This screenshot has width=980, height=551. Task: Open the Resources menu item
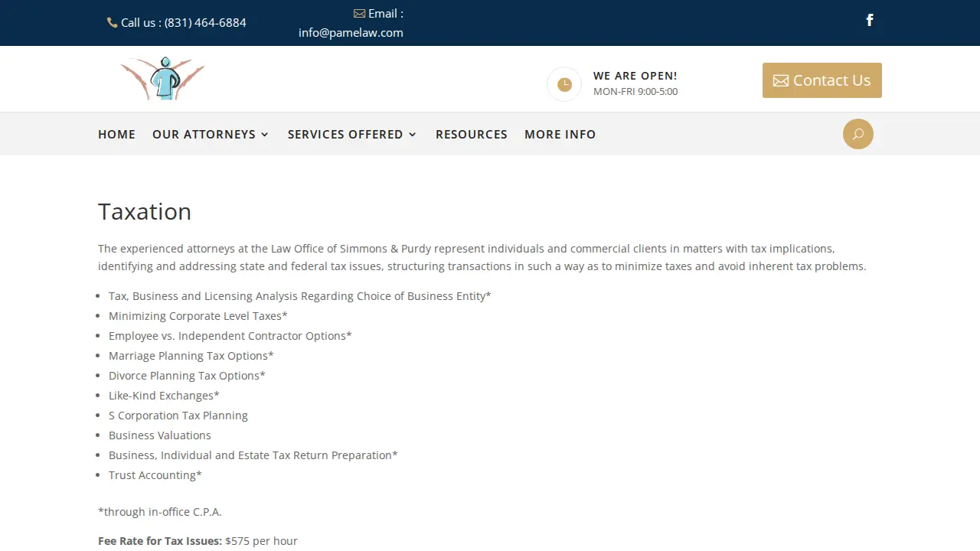tap(472, 134)
